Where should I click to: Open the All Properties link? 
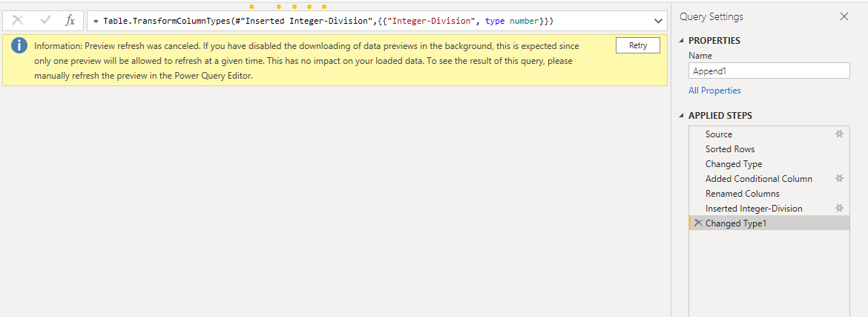tap(714, 91)
